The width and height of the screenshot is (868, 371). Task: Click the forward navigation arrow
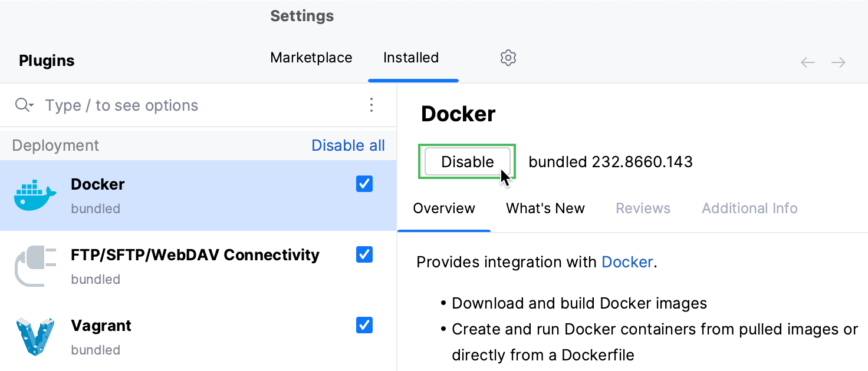point(838,62)
